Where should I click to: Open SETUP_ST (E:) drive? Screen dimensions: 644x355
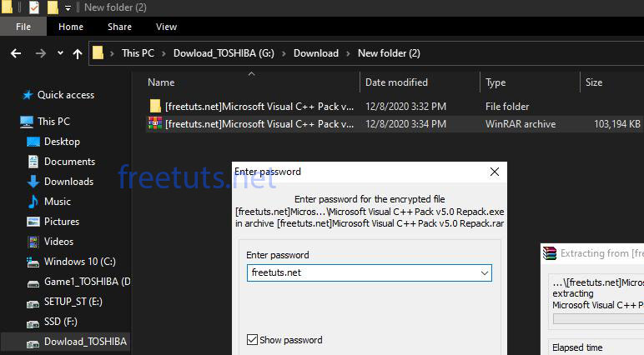pyautogui.click(x=73, y=302)
